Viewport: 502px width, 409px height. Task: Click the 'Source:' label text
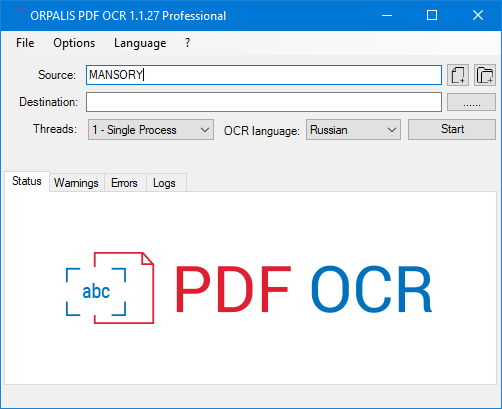(57, 75)
